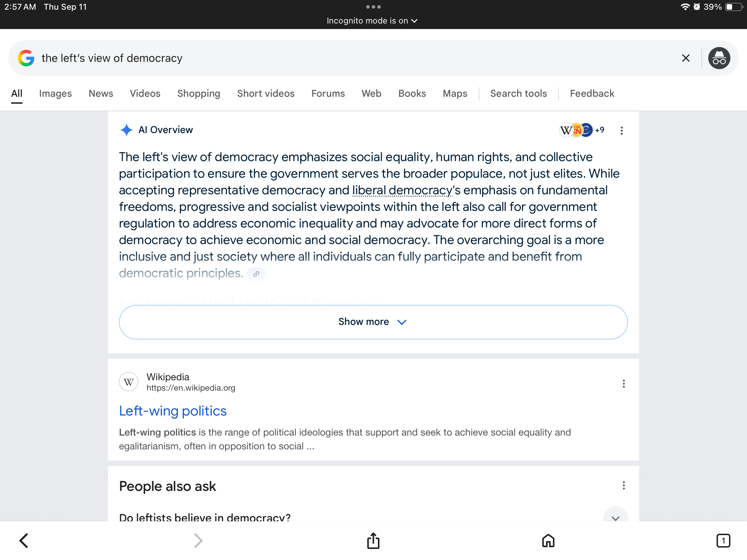The image size is (747, 560).
Task: Go back with the left arrow
Action: (24, 541)
